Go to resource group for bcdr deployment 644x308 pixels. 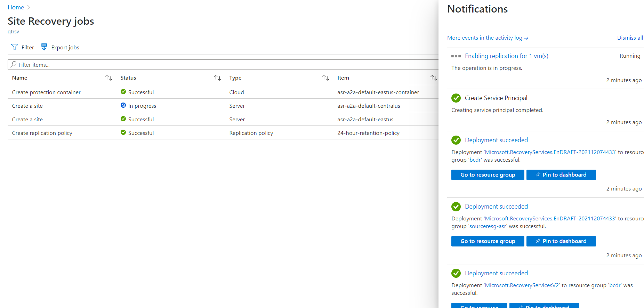click(x=488, y=175)
